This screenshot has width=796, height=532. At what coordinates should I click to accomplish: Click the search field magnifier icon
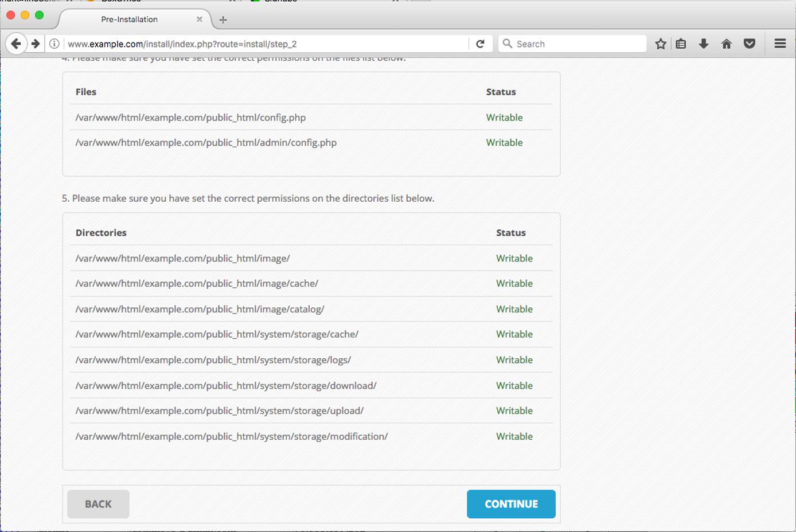click(x=507, y=43)
